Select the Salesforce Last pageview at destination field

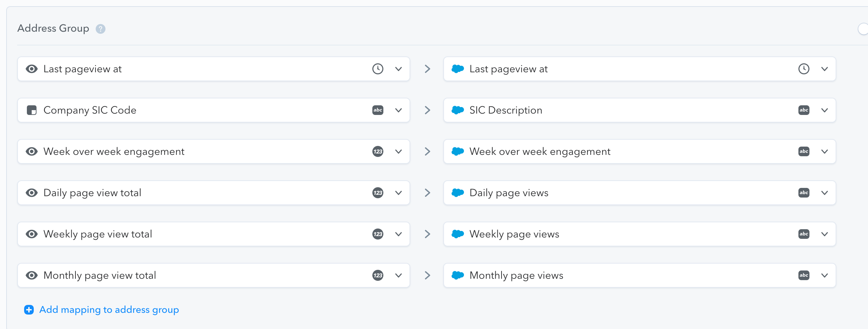640,69
